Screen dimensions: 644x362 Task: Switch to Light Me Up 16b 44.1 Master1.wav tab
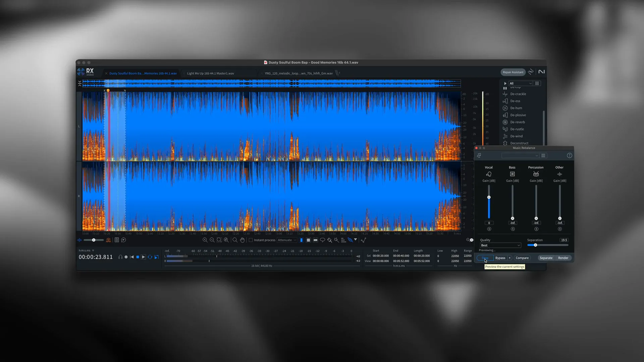tap(211, 73)
